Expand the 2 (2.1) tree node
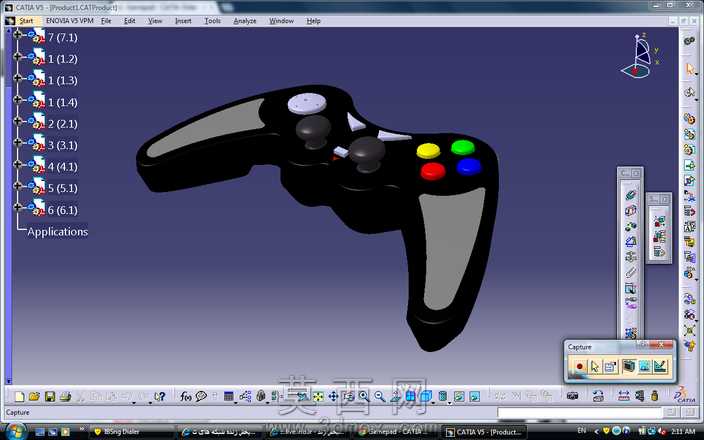This screenshot has height=440, width=704. click(x=18, y=121)
